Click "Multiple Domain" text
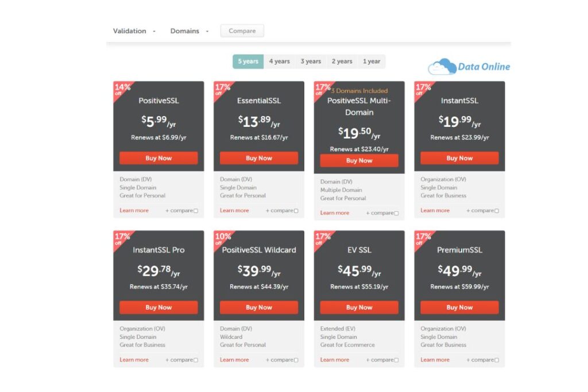The width and height of the screenshot is (588, 392). pyautogui.click(x=341, y=190)
